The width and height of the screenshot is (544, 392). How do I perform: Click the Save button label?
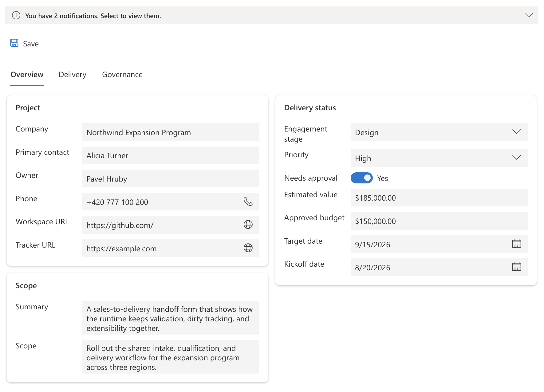31,44
